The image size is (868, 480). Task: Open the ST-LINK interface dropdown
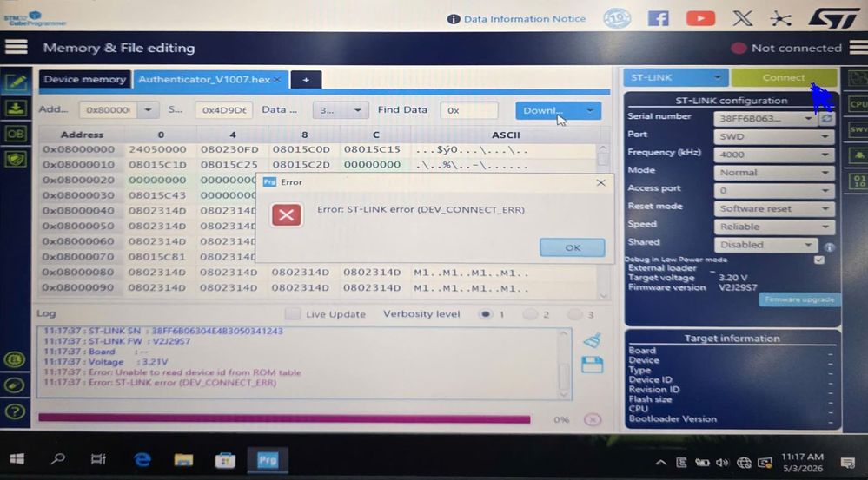click(675, 78)
